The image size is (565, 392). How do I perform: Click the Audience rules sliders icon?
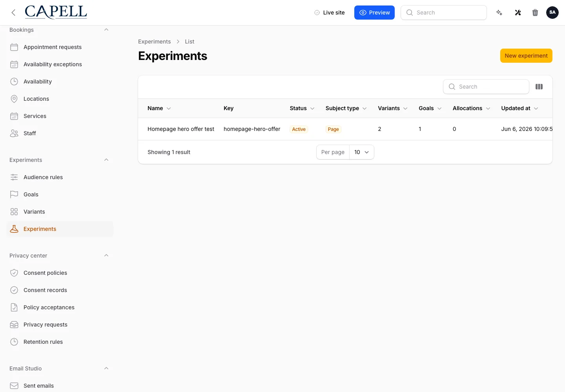(x=14, y=177)
